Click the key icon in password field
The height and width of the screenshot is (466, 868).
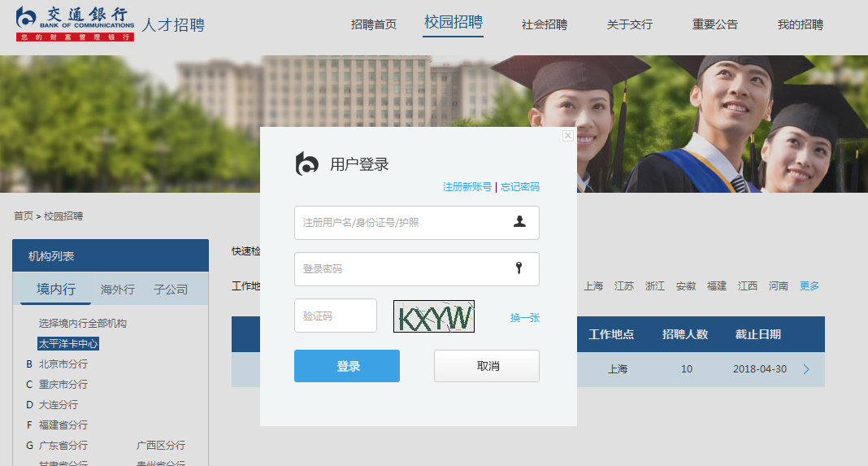tap(519, 268)
